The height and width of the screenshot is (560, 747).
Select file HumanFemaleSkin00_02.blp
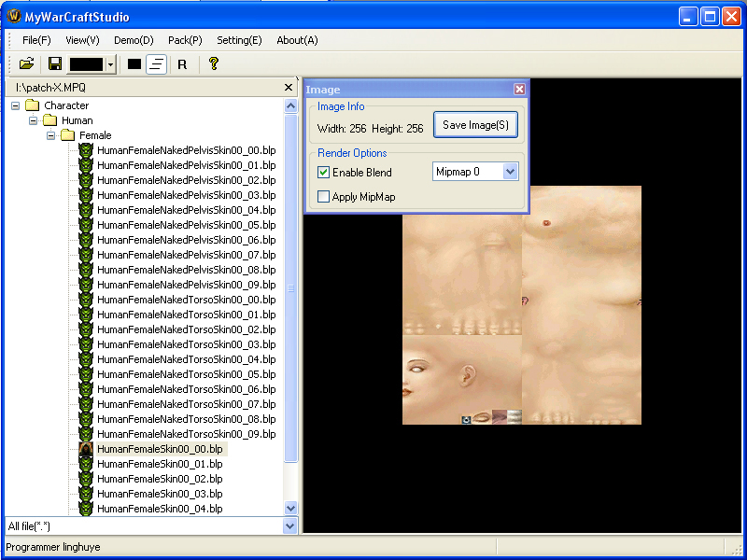click(160, 479)
